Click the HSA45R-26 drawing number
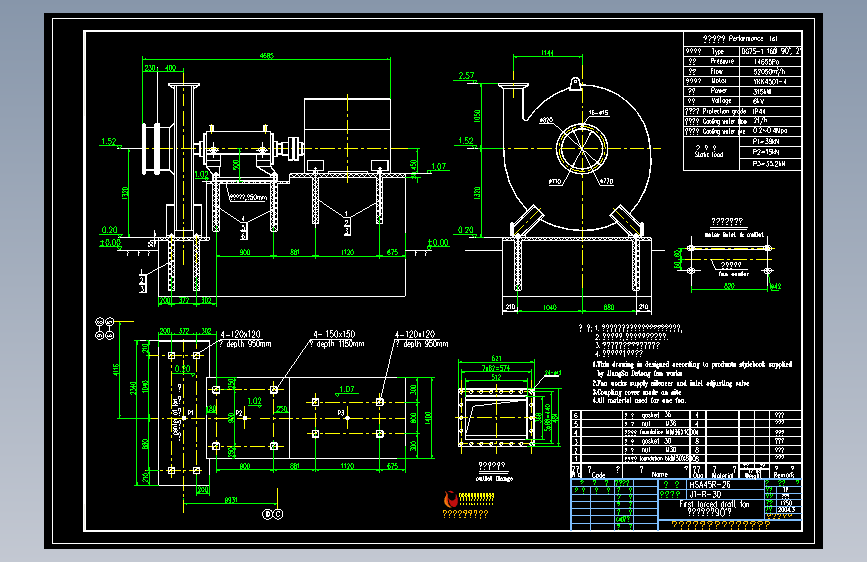 (x=709, y=485)
